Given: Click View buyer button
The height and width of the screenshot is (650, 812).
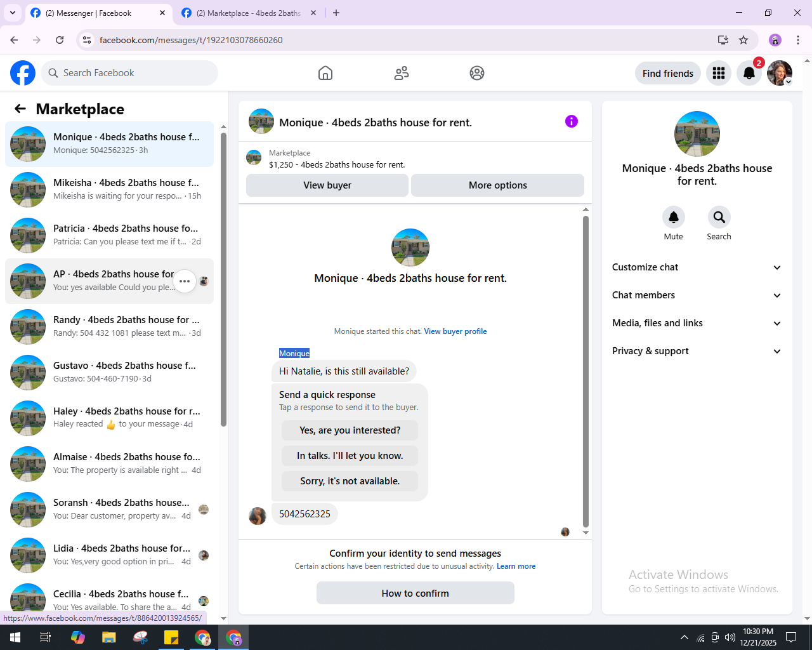Looking at the screenshot, I should 327,185.
